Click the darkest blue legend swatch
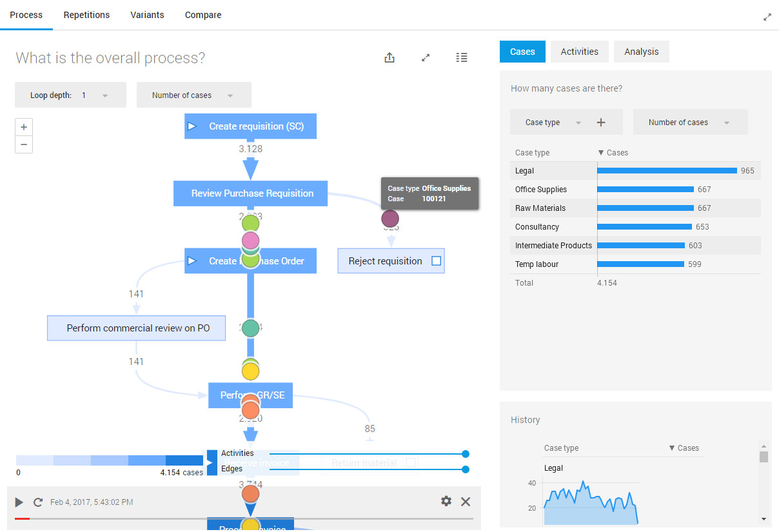 (184, 460)
